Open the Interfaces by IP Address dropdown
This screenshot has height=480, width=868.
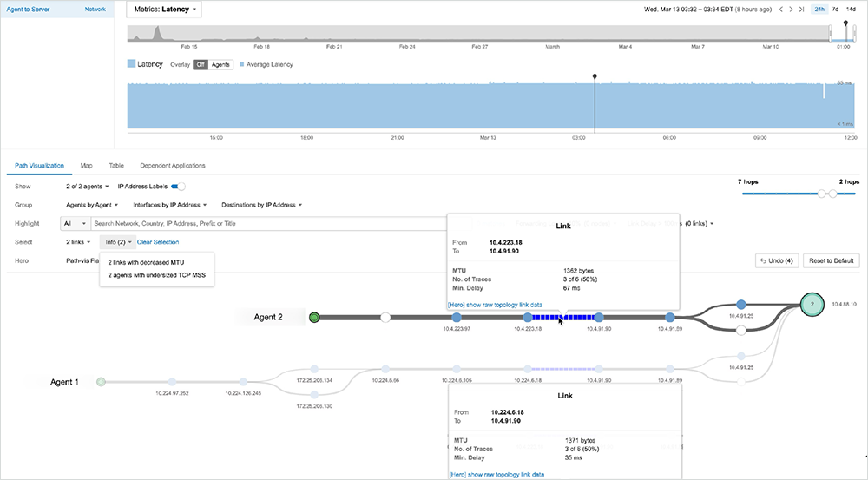pyautogui.click(x=171, y=205)
